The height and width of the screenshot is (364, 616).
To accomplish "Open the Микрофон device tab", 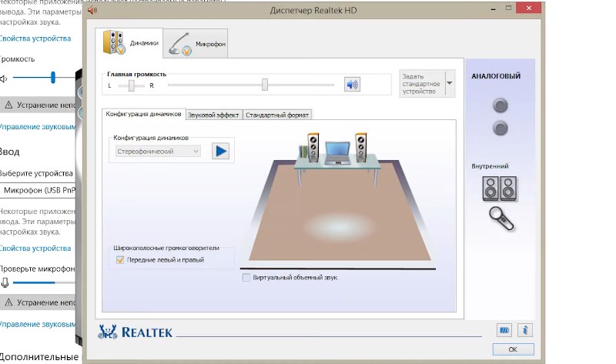I will pyautogui.click(x=196, y=44).
